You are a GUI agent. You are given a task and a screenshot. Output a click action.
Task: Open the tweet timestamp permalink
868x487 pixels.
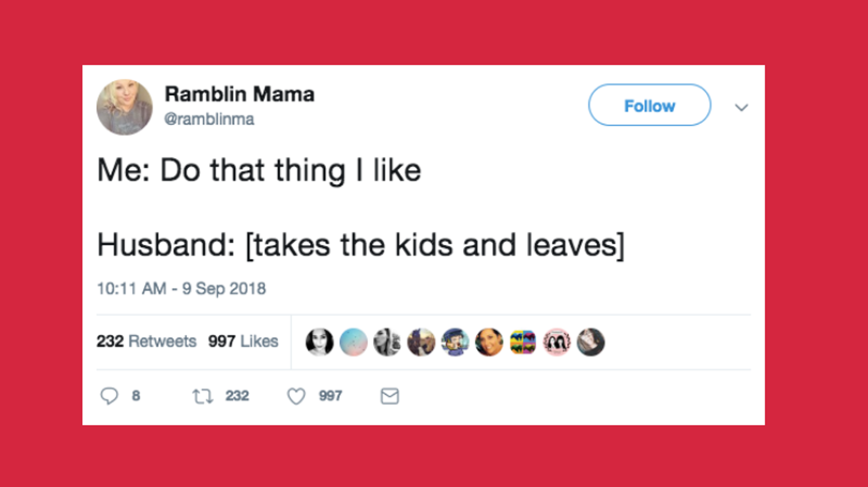(181, 289)
